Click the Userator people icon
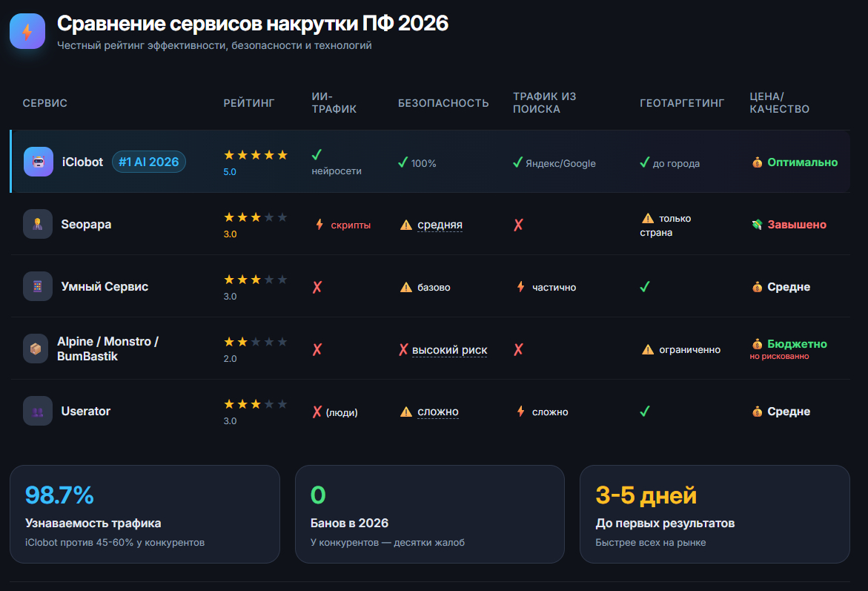Viewport: 868px width, 591px height. click(38, 411)
